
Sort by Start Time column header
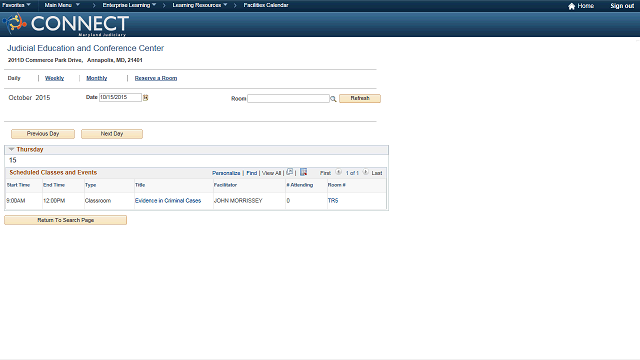click(x=18, y=185)
